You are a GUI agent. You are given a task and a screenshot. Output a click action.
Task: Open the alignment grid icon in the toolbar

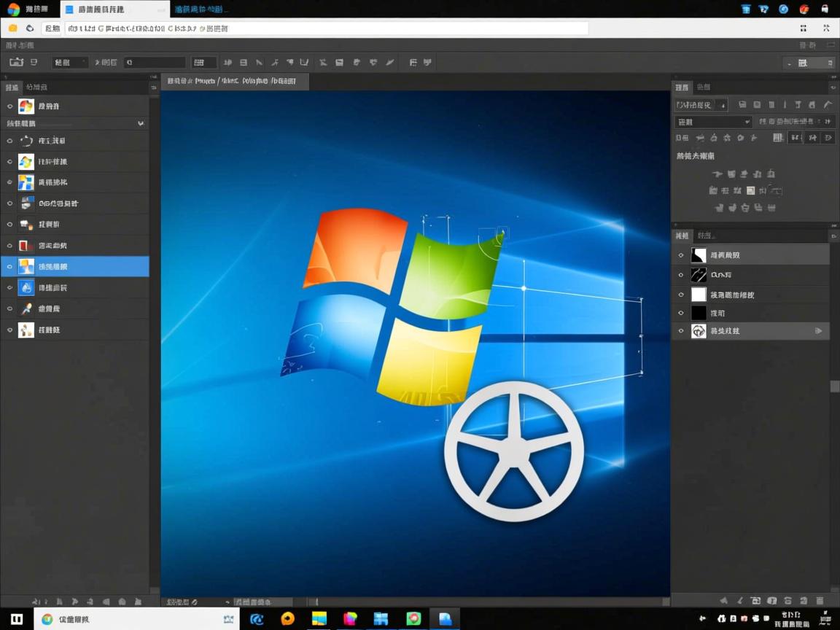[x=202, y=62]
